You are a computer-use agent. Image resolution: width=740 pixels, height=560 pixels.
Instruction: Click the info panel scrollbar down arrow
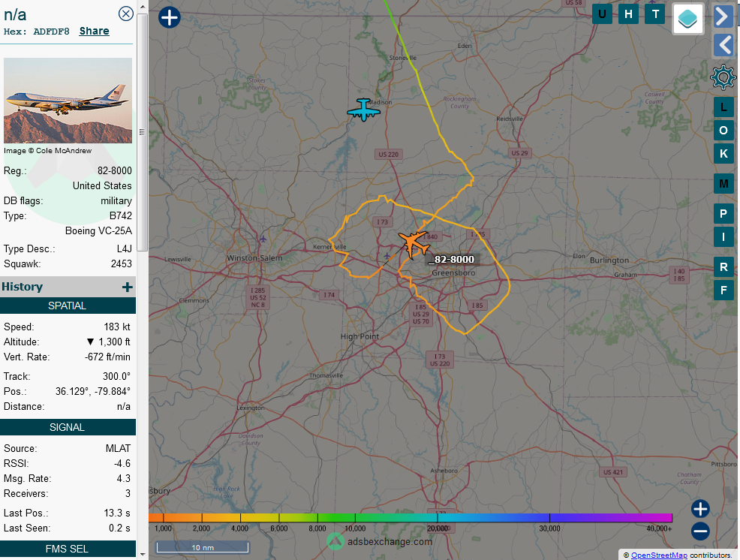point(142,554)
